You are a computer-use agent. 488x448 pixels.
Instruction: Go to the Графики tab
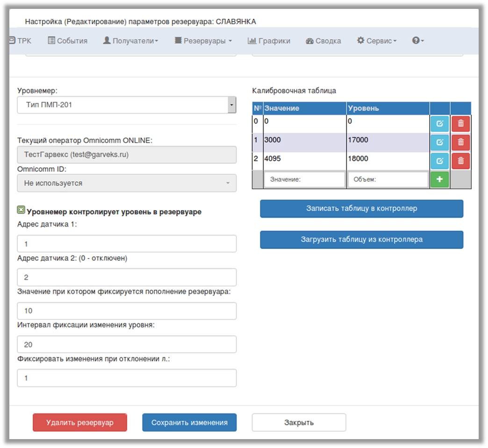(269, 41)
